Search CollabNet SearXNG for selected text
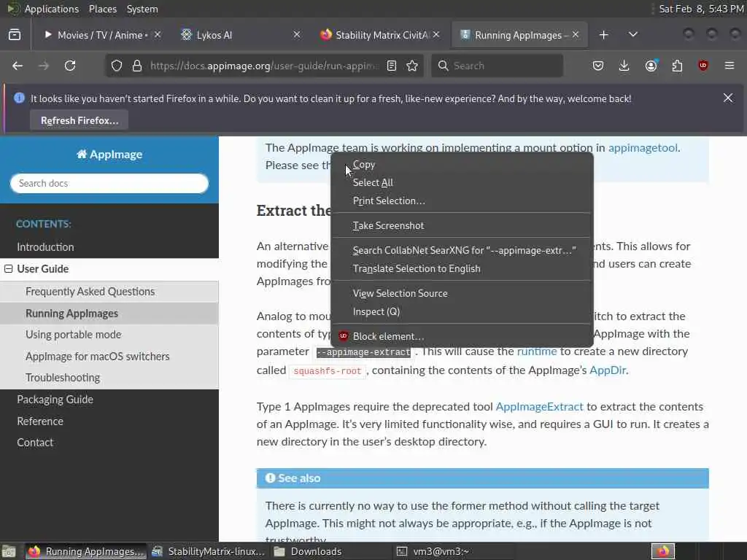747x560 pixels. [x=462, y=251]
